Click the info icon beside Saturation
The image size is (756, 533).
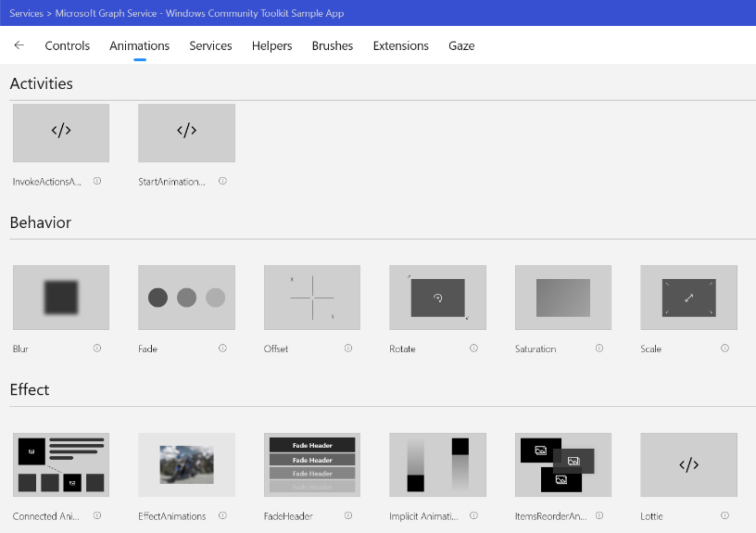tap(599, 348)
